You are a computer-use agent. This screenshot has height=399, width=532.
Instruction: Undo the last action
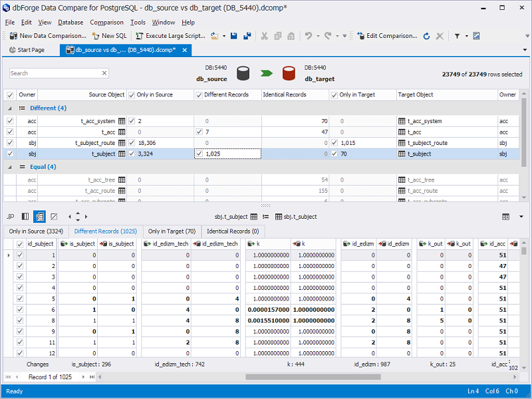coord(309,36)
